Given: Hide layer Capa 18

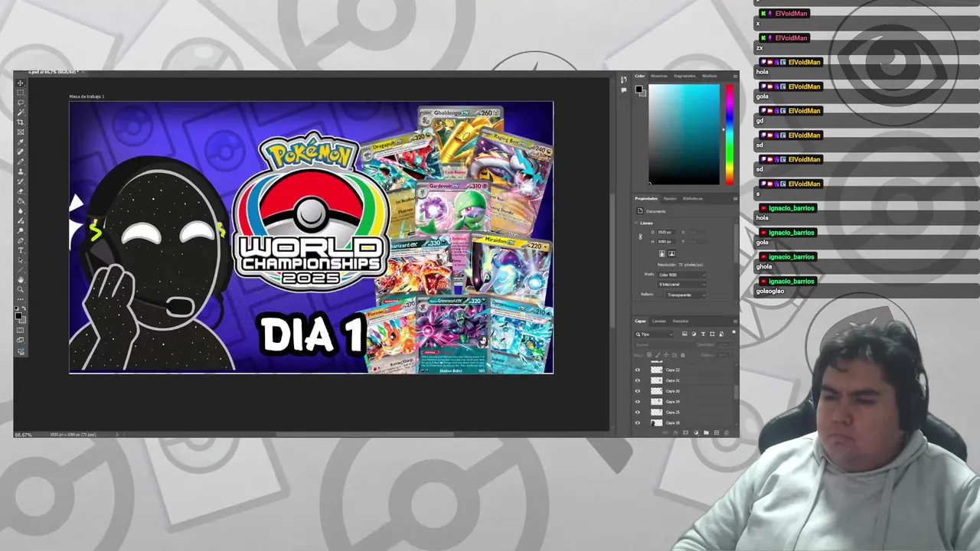Looking at the screenshot, I should pos(638,423).
